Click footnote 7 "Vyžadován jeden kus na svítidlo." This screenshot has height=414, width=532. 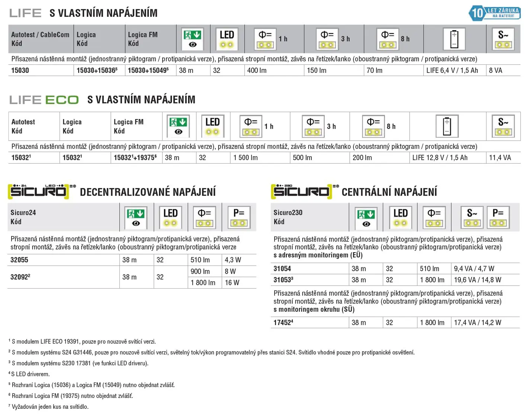(48, 407)
